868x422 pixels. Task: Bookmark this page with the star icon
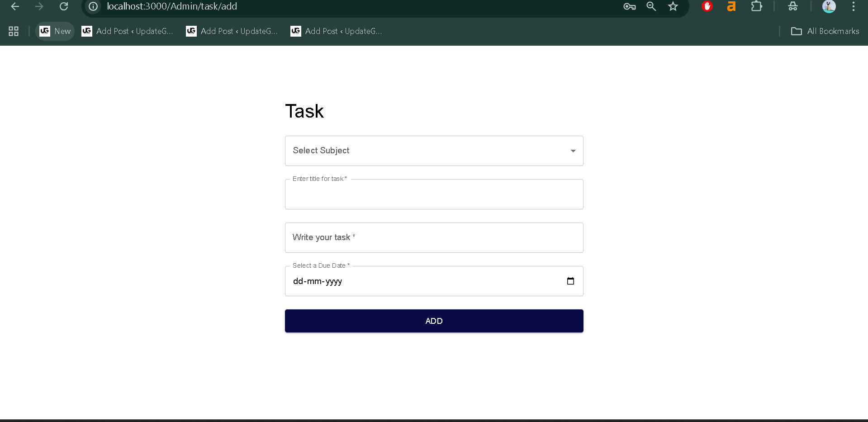(673, 6)
